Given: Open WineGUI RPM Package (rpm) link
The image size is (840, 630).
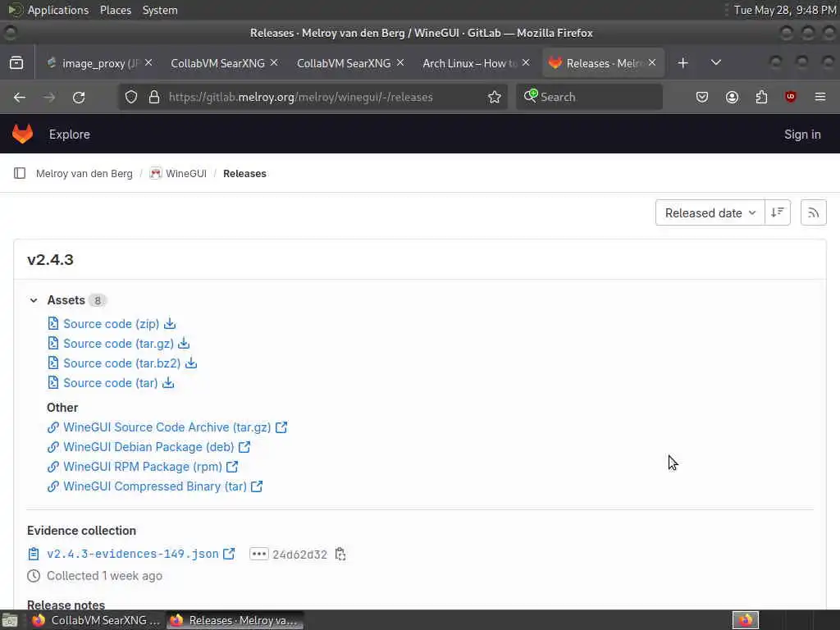Looking at the screenshot, I should tap(143, 467).
